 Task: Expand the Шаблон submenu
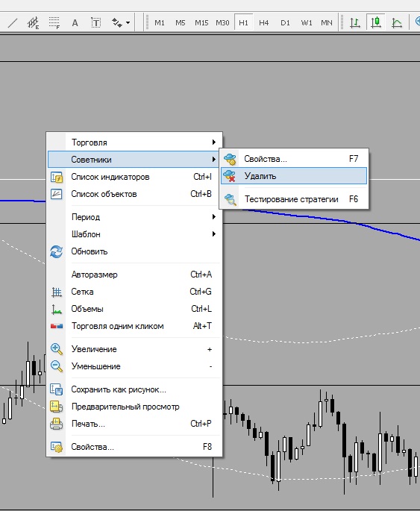point(134,234)
